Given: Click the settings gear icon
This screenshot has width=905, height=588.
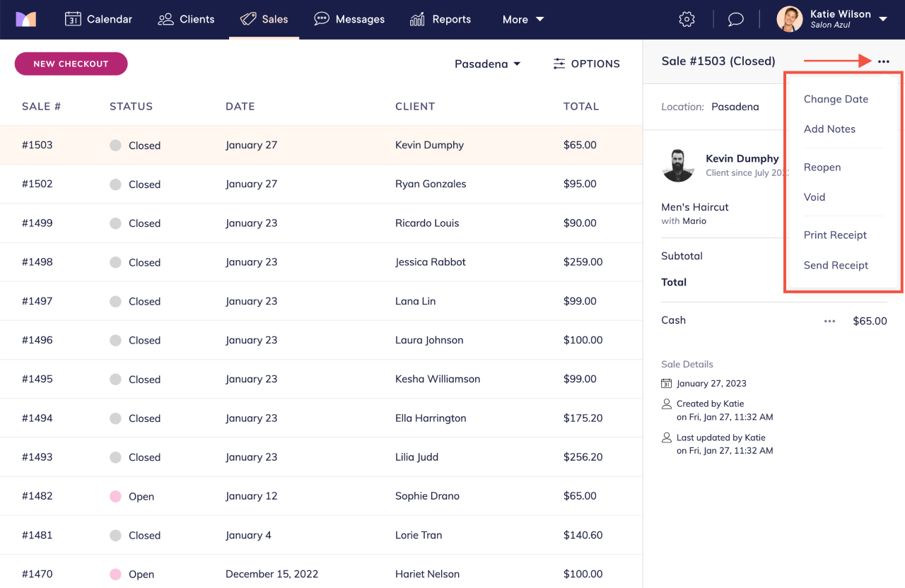Looking at the screenshot, I should 687,19.
